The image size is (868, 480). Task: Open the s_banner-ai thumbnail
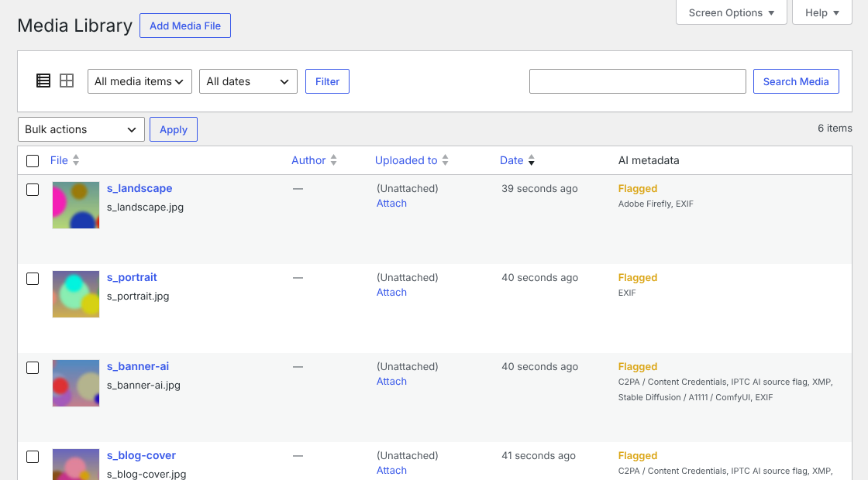tap(76, 383)
